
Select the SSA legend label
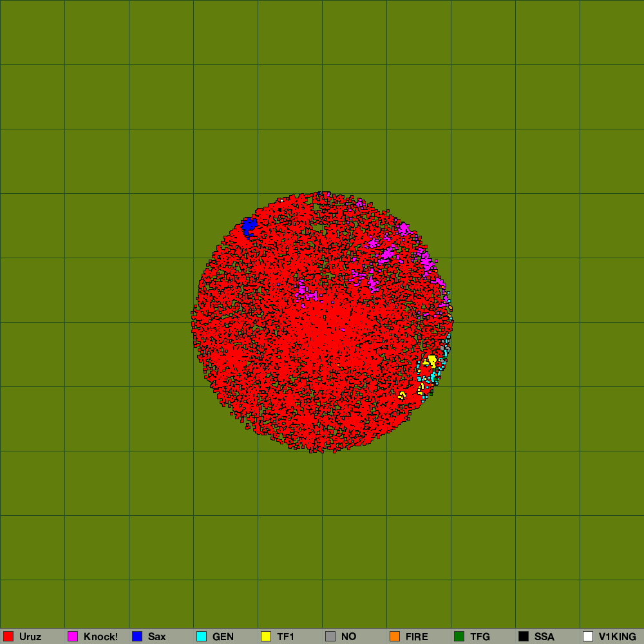pyautogui.click(x=545, y=637)
